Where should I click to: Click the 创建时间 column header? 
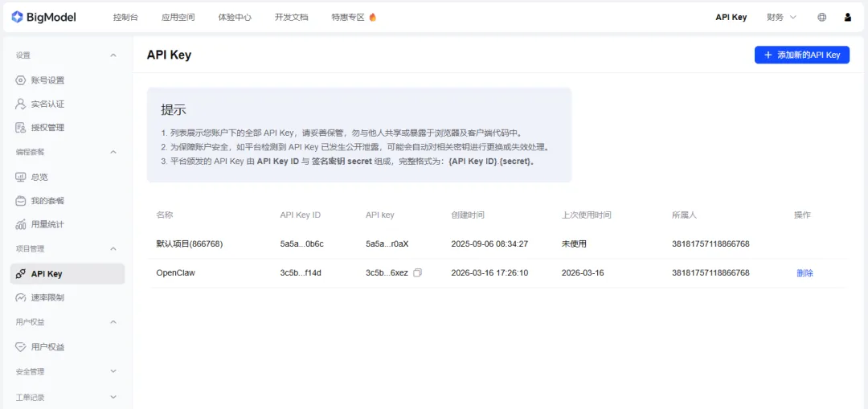click(468, 215)
